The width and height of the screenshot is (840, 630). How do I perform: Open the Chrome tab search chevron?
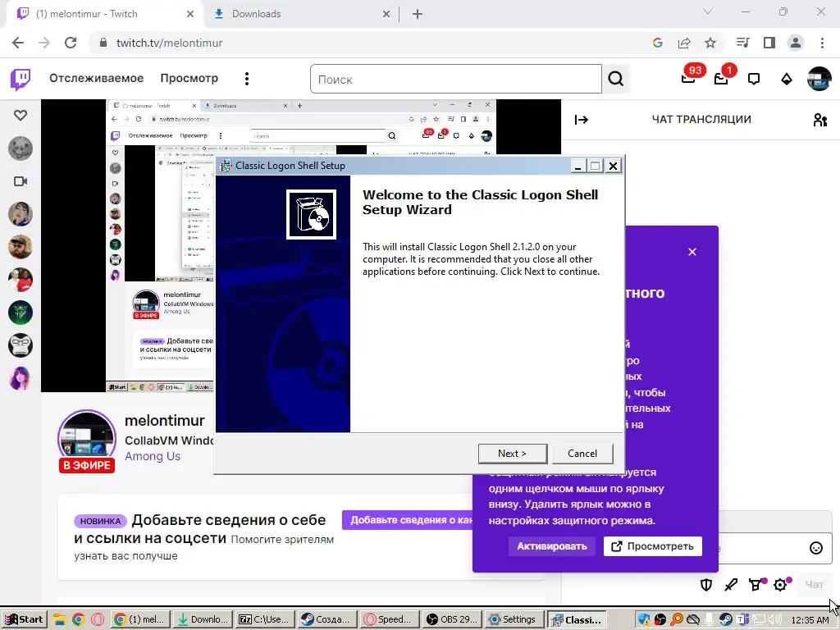point(708,11)
